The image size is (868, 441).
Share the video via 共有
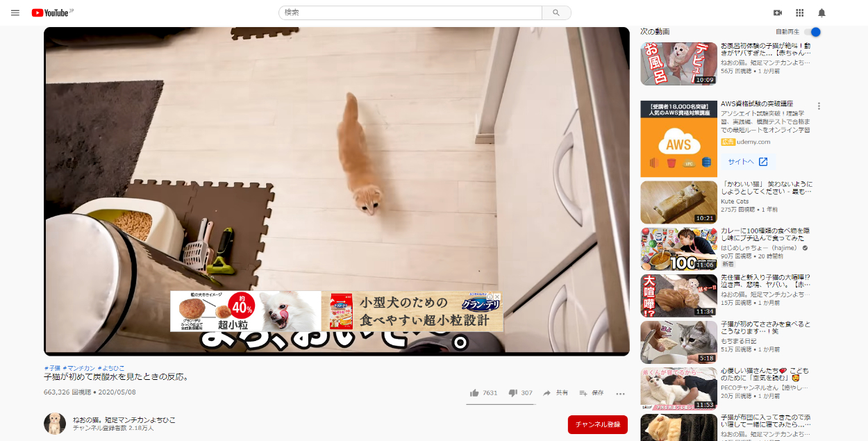click(556, 393)
